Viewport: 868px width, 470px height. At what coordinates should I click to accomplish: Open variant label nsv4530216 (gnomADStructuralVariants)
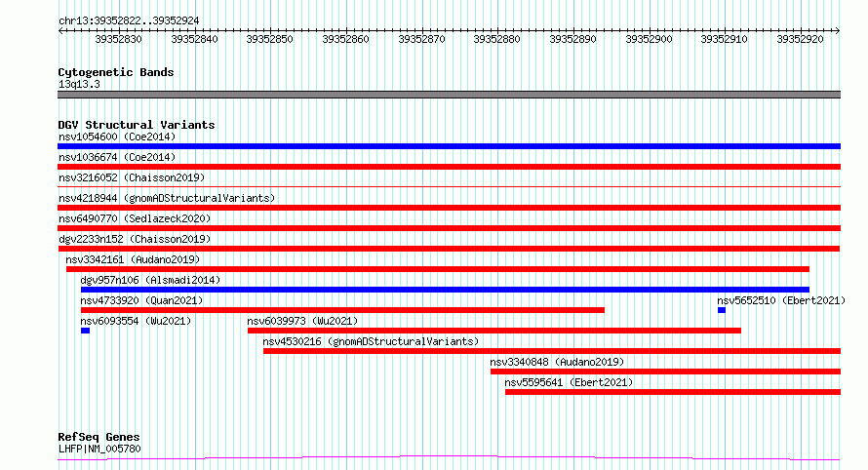pos(371,341)
